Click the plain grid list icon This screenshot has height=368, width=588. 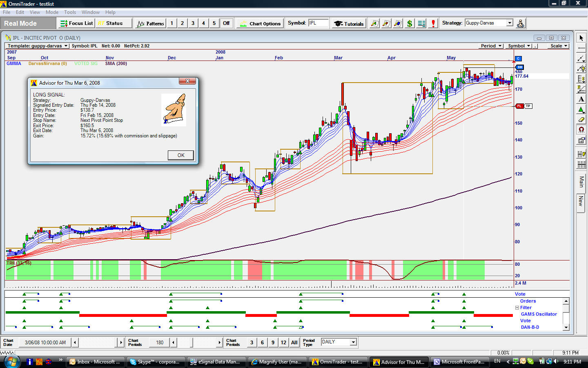click(581, 164)
